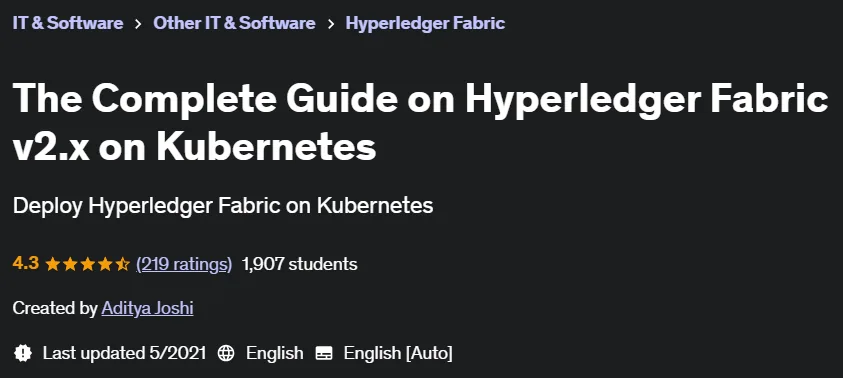Click the half-filled fifth rating star
This screenshot has height=378, width=843.
pos(123,264)
